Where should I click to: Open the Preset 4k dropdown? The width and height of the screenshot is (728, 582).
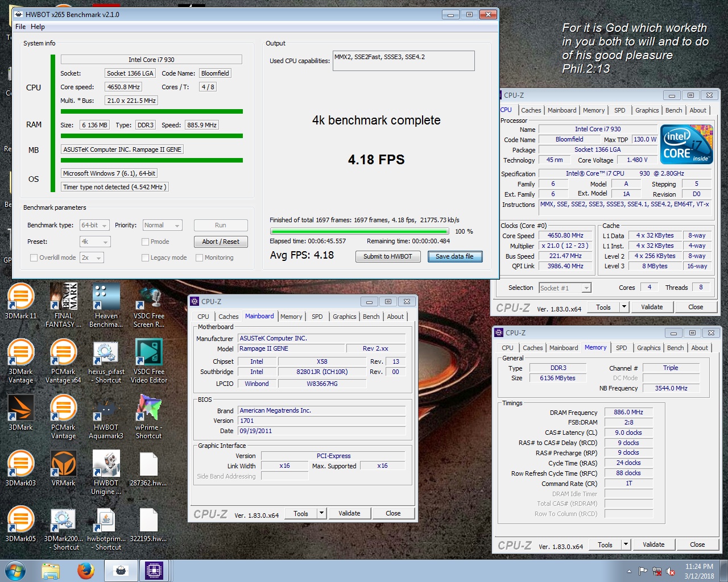coord(94,242)
